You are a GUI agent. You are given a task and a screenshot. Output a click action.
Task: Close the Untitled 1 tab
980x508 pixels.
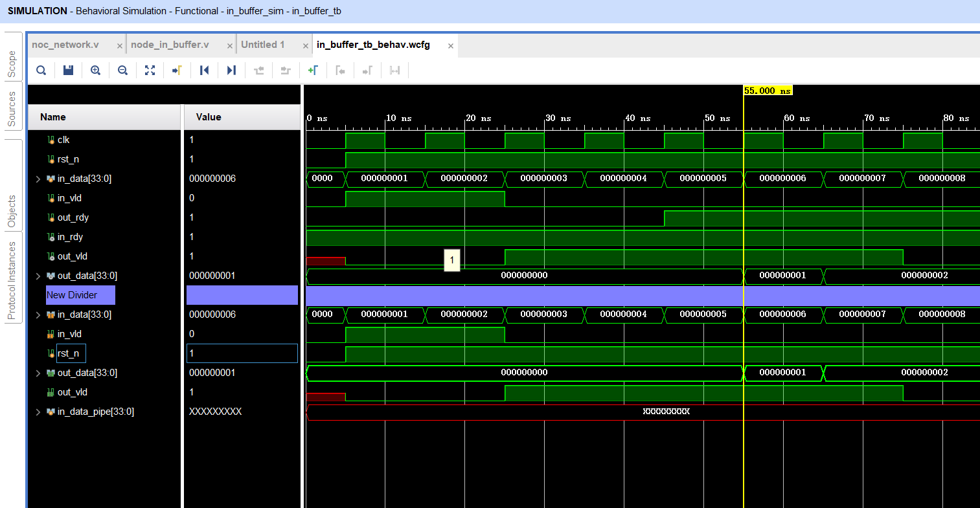click(305, 45)
